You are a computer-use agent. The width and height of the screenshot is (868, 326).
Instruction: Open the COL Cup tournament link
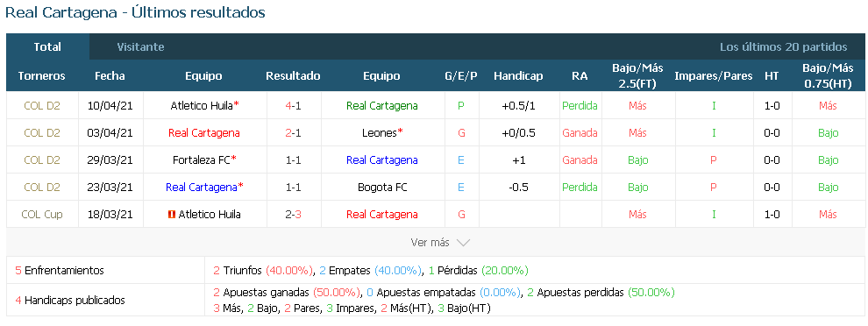pyautogui.click(x=42, y=214)
